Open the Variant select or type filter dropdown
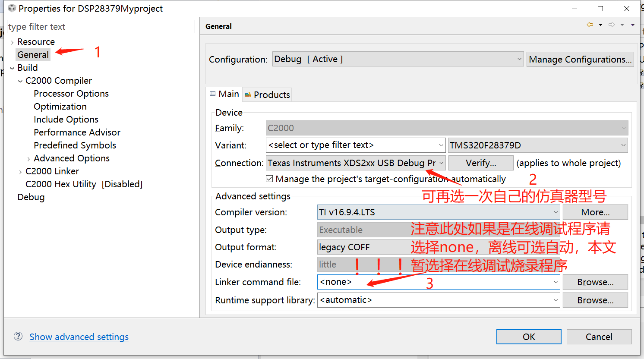 click(x=441, y=145)
